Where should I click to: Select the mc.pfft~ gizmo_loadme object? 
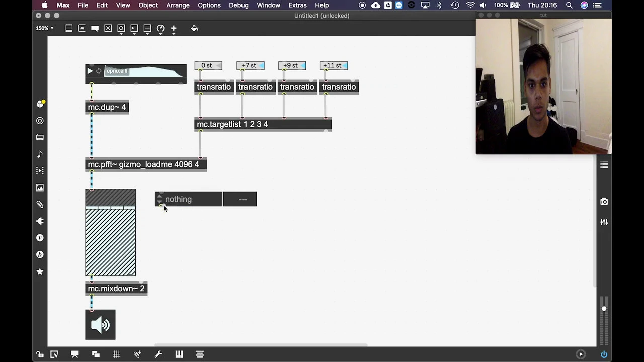[x=146, y=164]
